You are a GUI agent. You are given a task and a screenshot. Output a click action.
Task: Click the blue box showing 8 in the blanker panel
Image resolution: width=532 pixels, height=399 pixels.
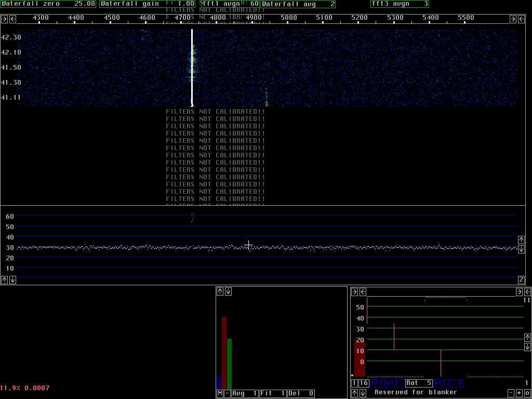[x=456, y=383]
